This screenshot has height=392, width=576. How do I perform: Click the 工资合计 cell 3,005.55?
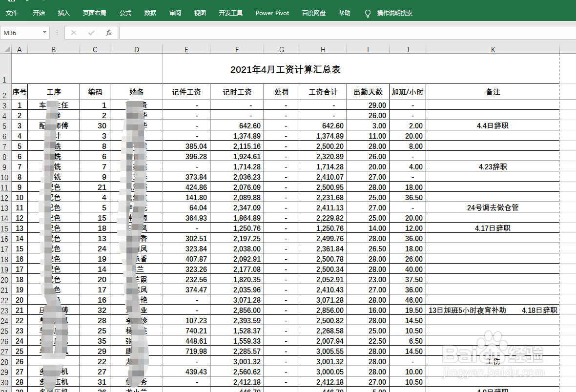pos(323,351)
